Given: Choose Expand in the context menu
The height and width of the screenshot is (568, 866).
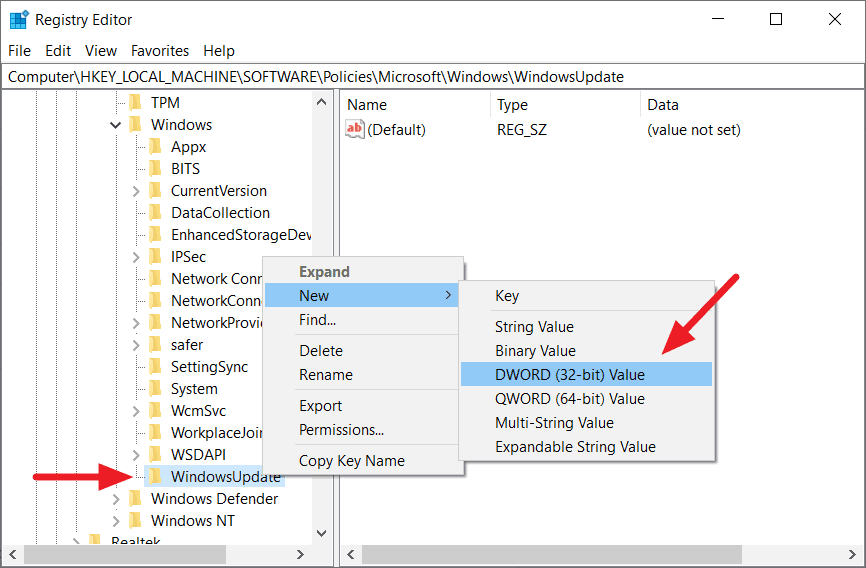Looking at the screenshot, I should tap(362, 272).
